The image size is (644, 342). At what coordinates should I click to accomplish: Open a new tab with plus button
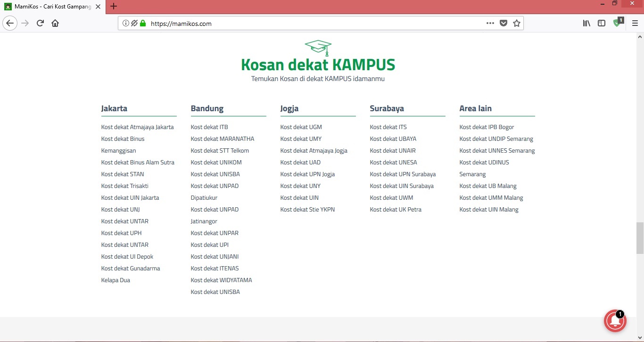(113, 7)
